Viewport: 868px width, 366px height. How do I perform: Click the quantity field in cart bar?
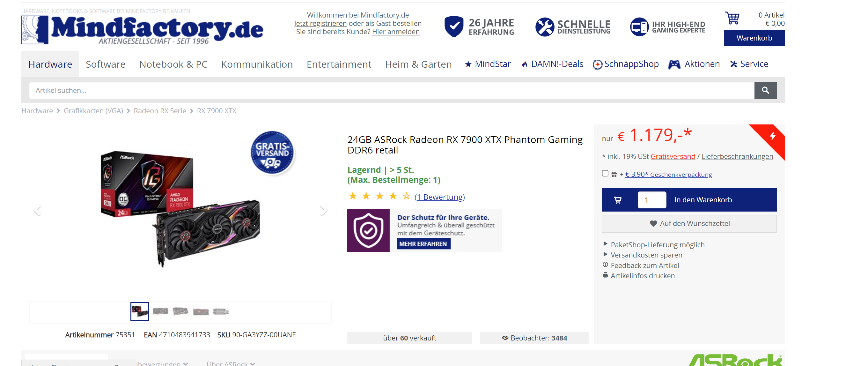coord(651,200)
